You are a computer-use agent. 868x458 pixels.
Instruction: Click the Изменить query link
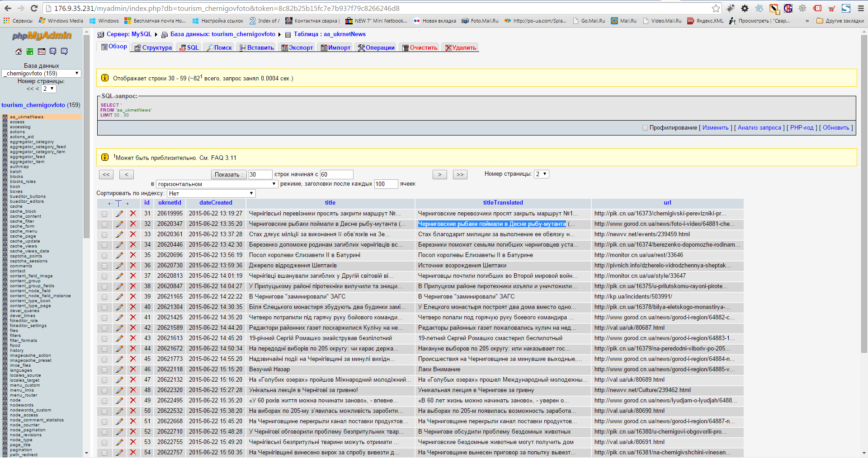(x=715, y=128)
